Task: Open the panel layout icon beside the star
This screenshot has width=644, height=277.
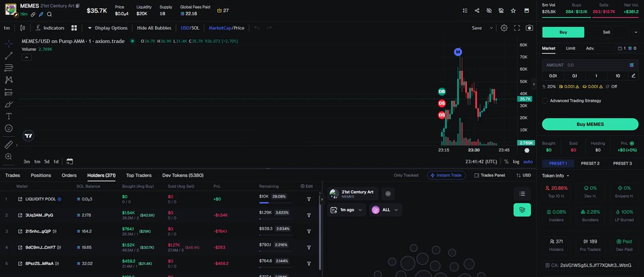Action: point(526,10)
